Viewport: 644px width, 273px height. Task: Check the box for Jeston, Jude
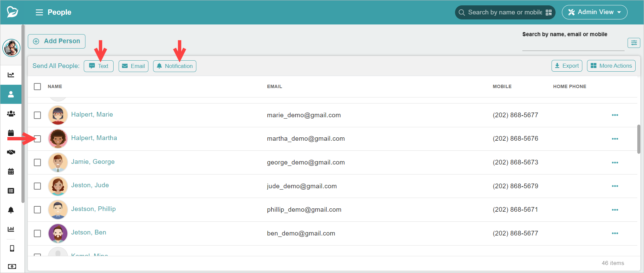click(38, 186)
